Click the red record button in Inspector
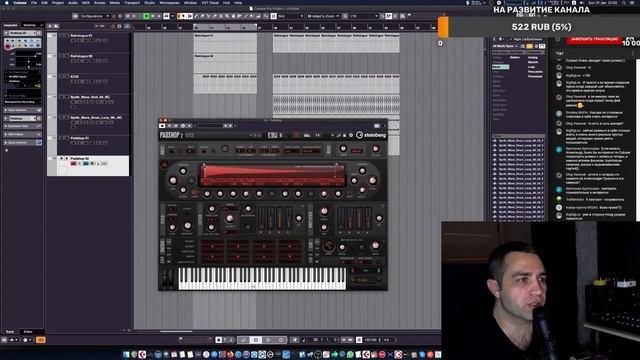The width and height of the screenshot is (640, 360). click(x=7, y=47)
